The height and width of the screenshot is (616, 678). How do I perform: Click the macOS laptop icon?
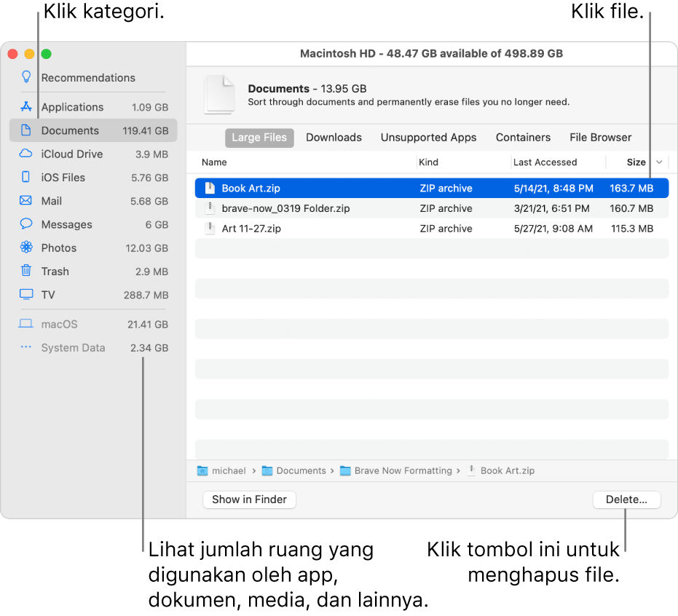26,324
